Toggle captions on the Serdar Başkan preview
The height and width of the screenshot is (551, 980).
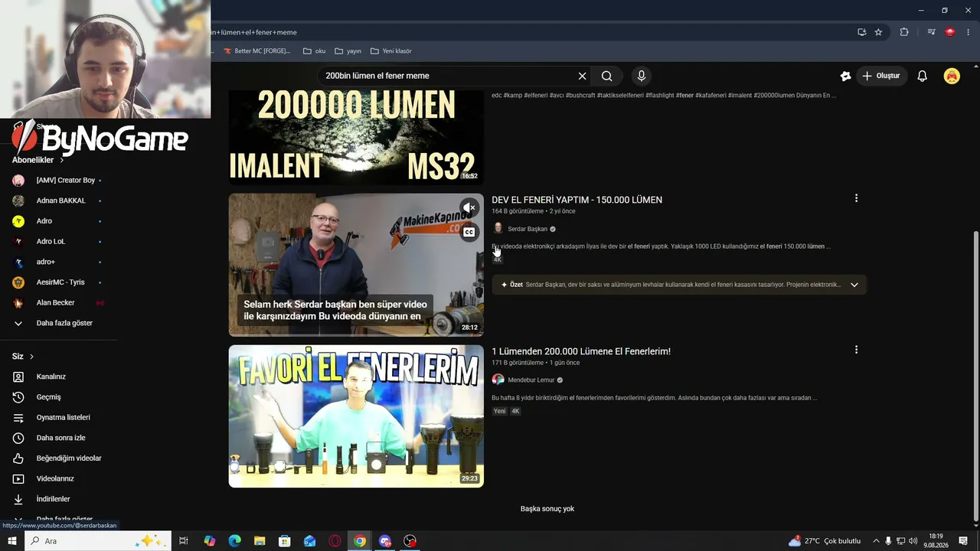[x=469, y=232]
